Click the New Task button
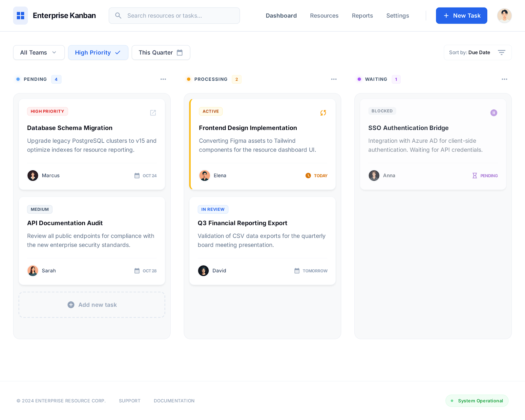This screenshot has height=420, width=525. 461,15
